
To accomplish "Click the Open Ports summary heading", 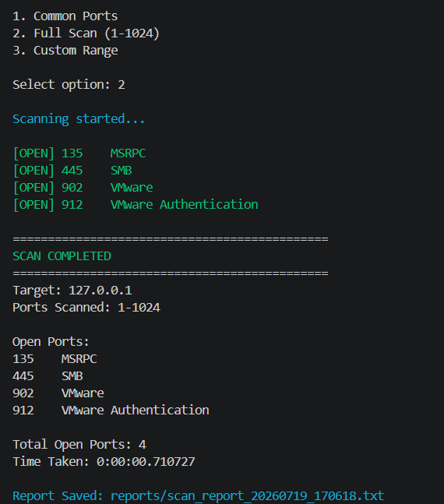I will point(51,342).
